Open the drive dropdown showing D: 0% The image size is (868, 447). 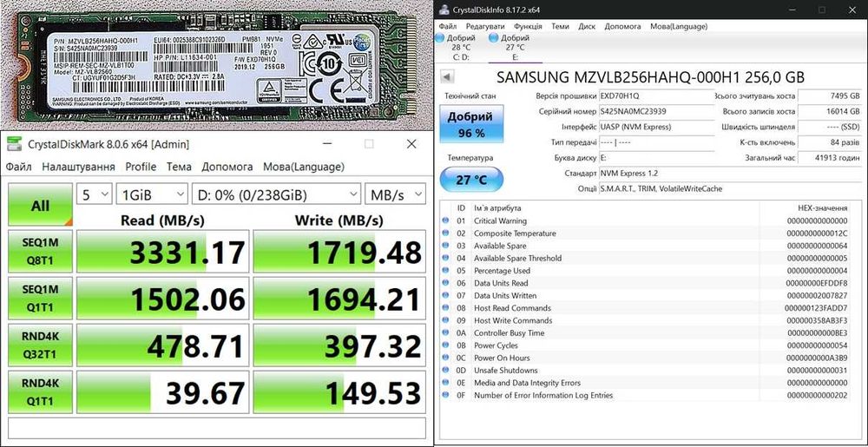click(x=276, y=194)
